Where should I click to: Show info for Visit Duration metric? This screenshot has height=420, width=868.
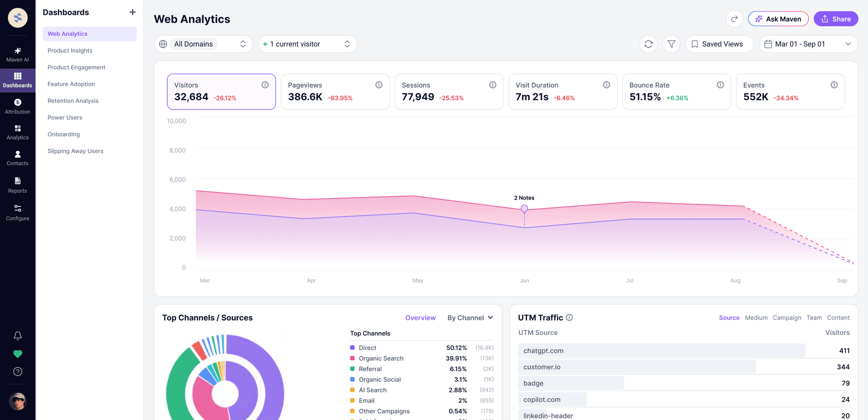coord(607,85)
